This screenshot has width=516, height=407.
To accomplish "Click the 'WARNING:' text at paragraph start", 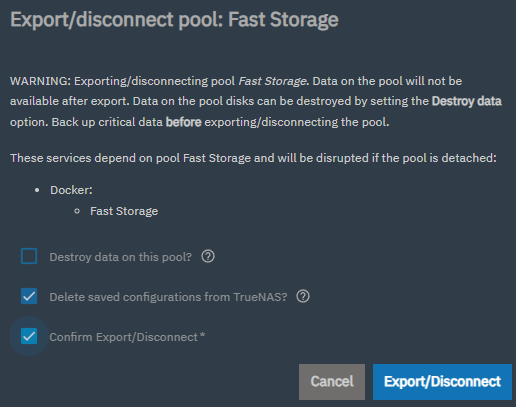I will 40,81.
